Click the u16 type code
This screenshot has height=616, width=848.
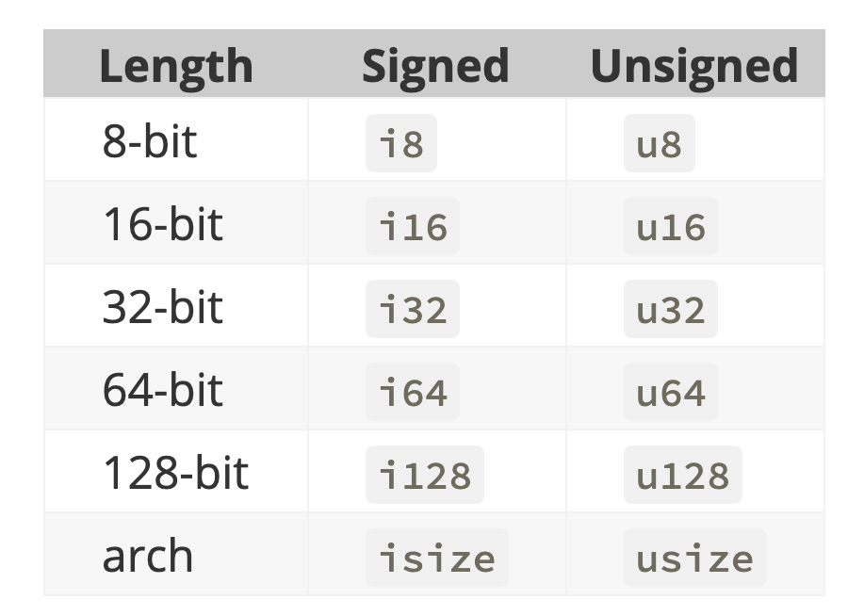coord(671,227)
